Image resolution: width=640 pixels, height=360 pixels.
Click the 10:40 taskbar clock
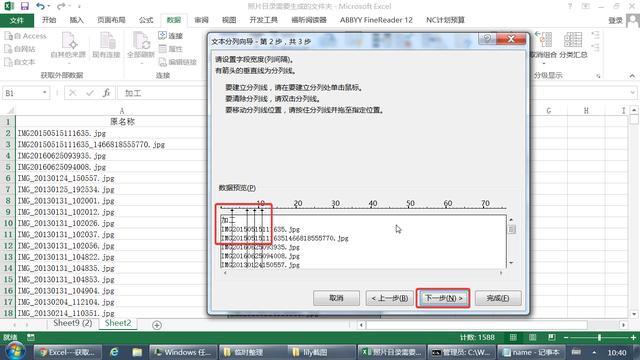[x=617, y=352]
